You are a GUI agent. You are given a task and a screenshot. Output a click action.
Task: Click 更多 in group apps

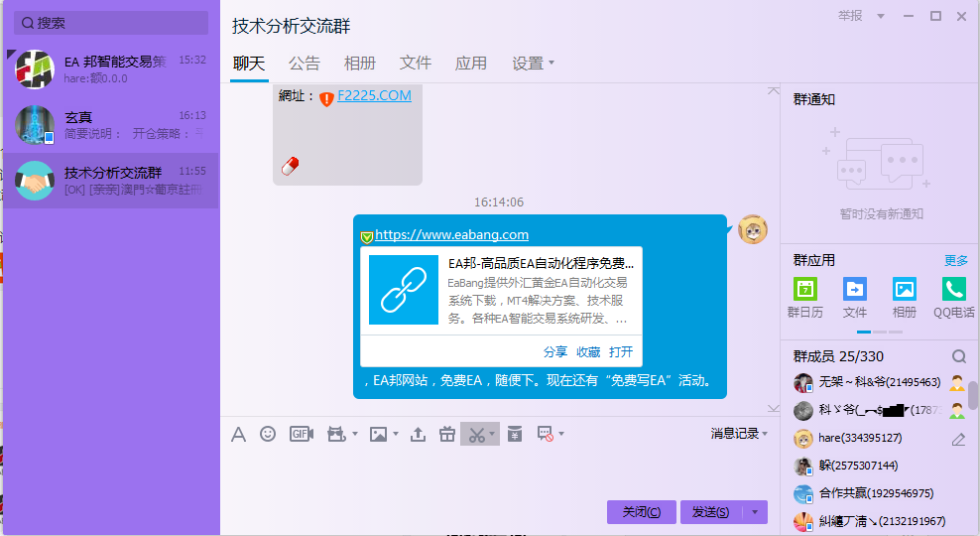[955, 260]
